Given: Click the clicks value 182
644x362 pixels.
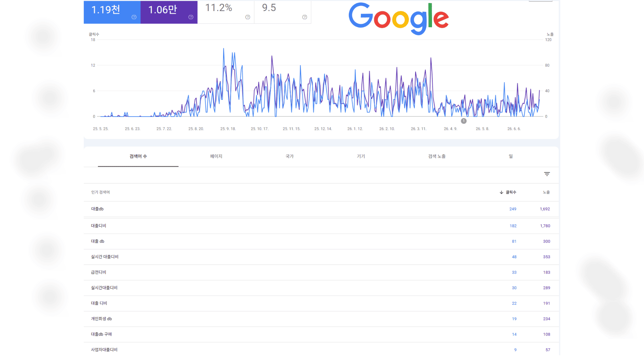Looking at the screenshot, I should [x=513, y=226].
